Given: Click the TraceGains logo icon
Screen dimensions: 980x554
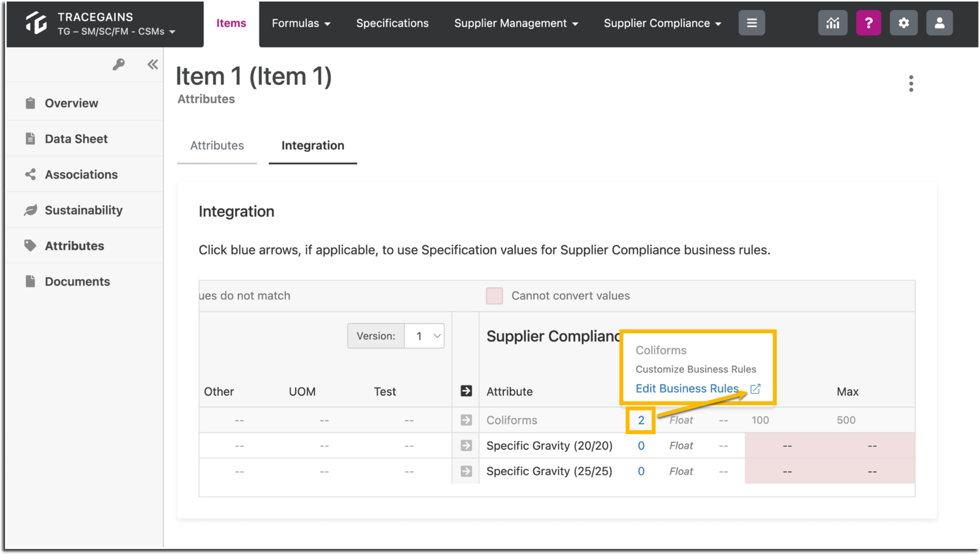Looking at the screenshot, I should tap(36, 23).
